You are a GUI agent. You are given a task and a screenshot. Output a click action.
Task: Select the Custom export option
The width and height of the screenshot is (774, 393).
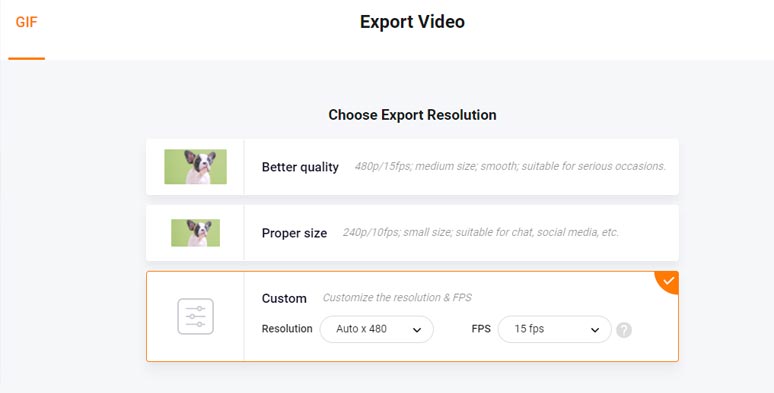click(x=412, y=316)
